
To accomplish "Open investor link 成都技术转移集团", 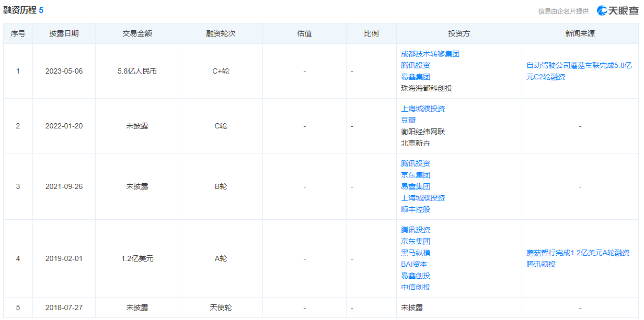I will click(430, 54).
